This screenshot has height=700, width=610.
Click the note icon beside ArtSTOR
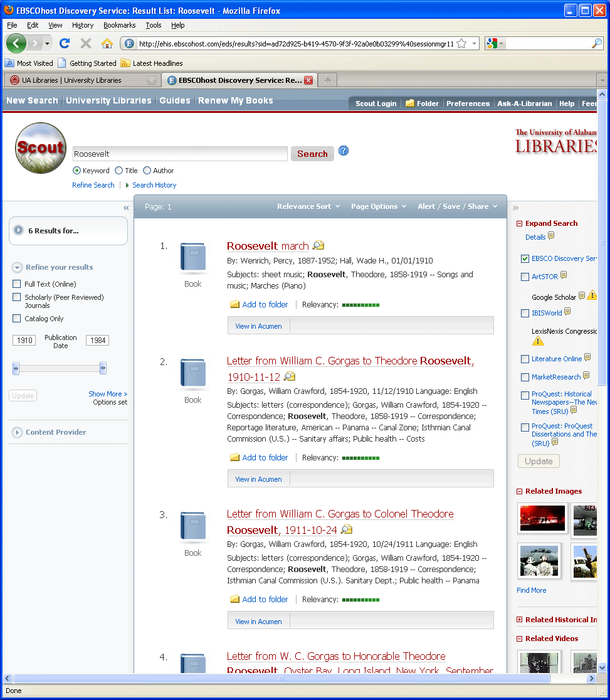pos(564,275)
